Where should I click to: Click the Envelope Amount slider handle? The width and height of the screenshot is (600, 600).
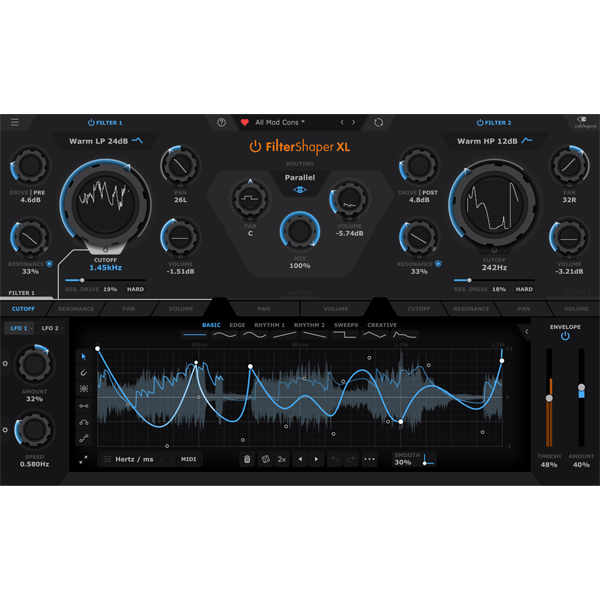coord(581,387)
